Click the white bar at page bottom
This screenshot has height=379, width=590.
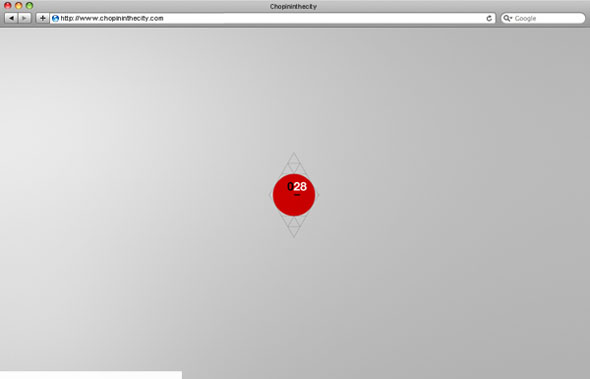tap(91, 375)
